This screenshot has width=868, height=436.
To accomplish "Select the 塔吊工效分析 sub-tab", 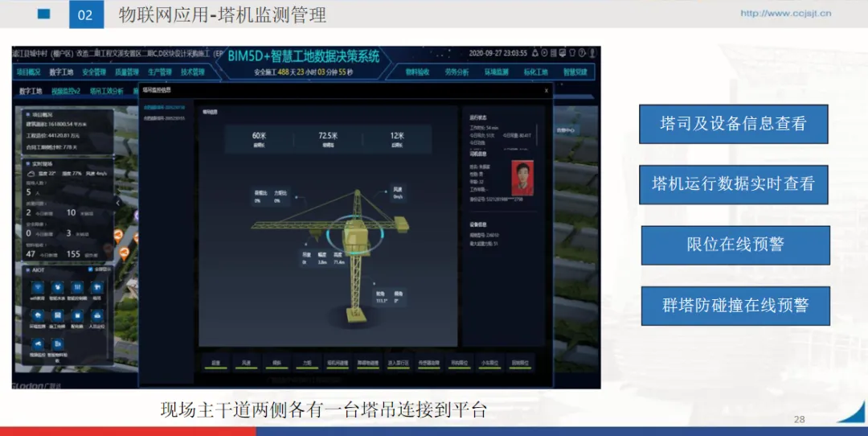I will coord(106,91).
